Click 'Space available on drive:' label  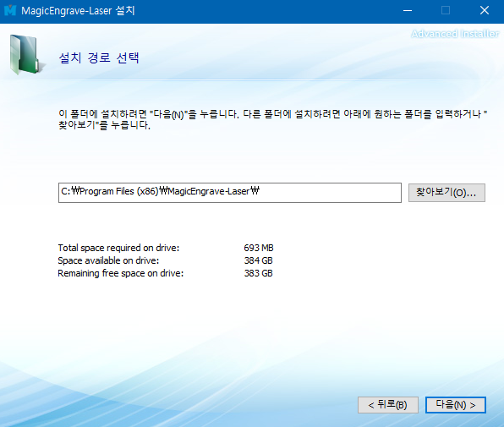coord(108,260)
